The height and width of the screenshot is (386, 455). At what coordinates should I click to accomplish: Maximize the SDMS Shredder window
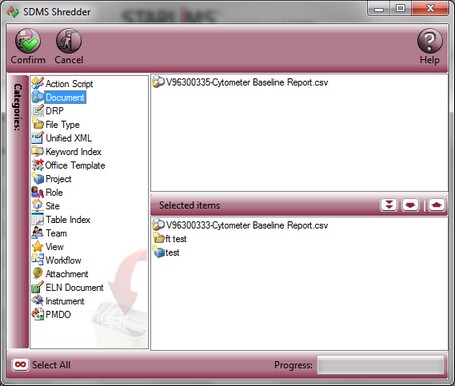(x=400, y=8)
